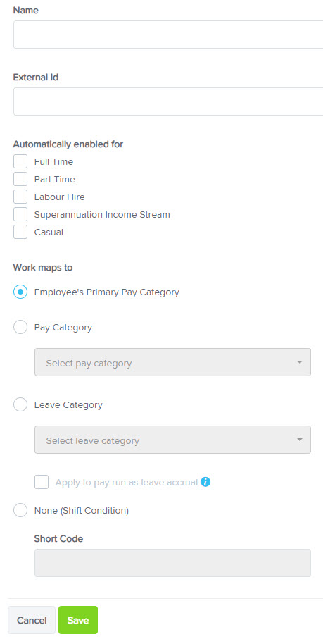
Task: Click the Cancel button
Action: [32, 620]
